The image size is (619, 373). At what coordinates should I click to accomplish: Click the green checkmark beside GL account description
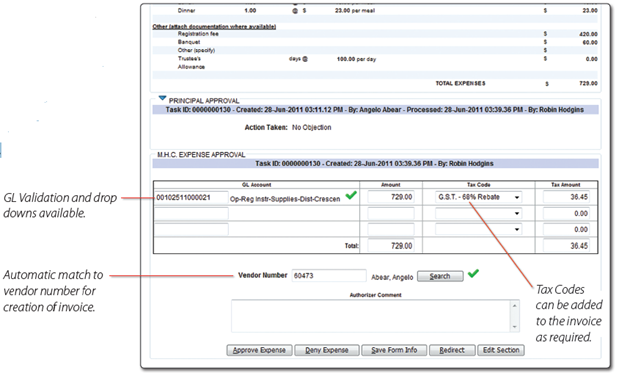click(x=351, y=195)
